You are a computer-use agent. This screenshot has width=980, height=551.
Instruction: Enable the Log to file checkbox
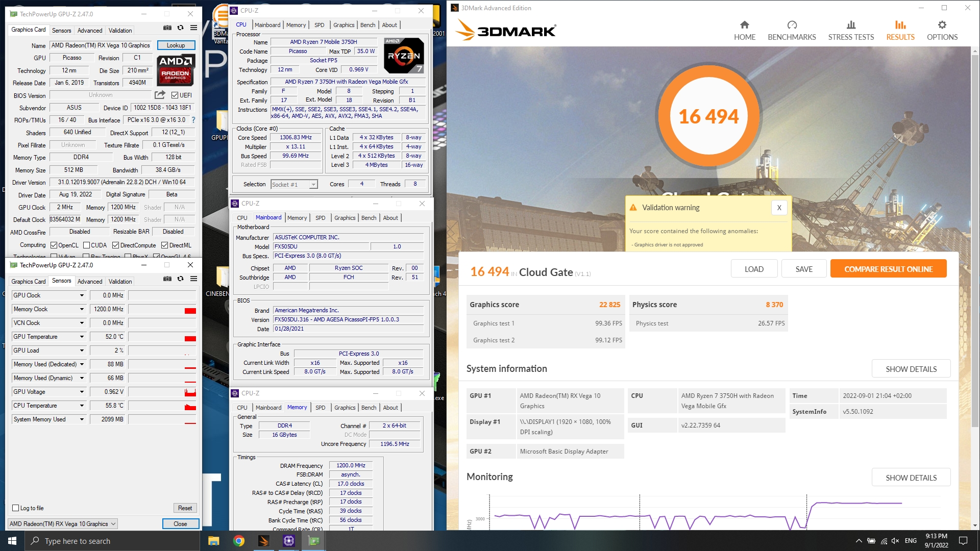pos(15,508)
